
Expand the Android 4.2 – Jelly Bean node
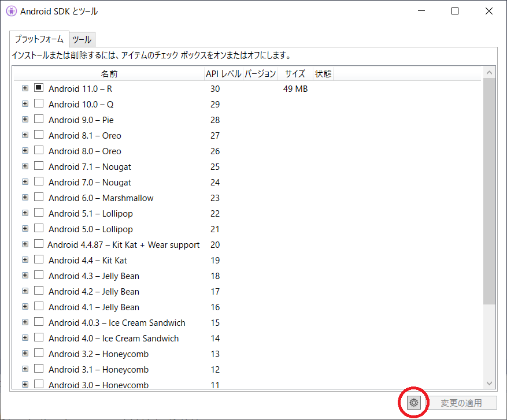[25, 291]
